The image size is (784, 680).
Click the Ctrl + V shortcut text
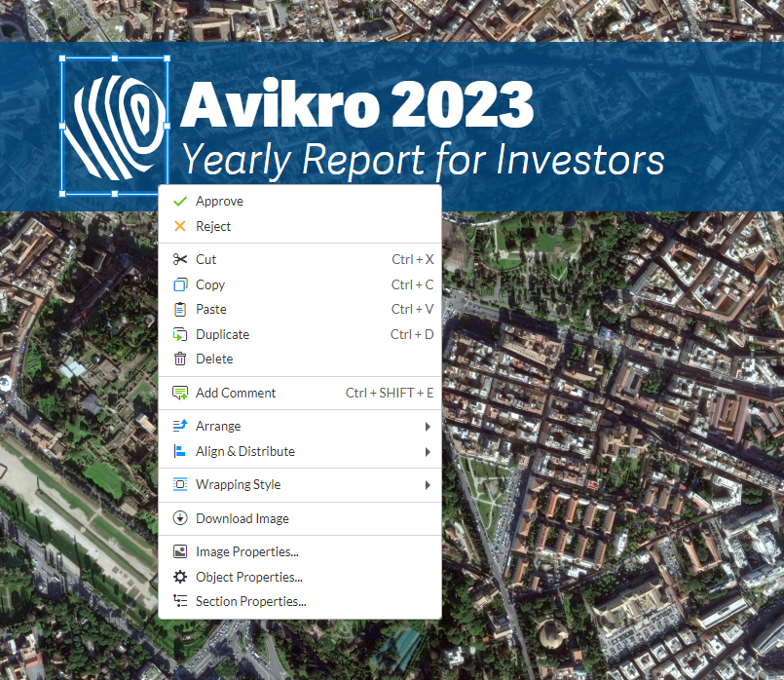413,310
